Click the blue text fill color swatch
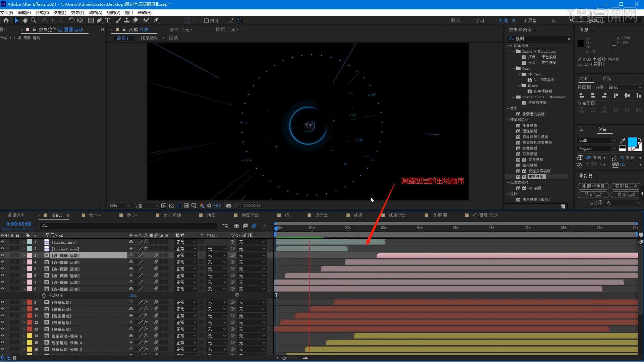644x362 pixels. click(632, 142)
